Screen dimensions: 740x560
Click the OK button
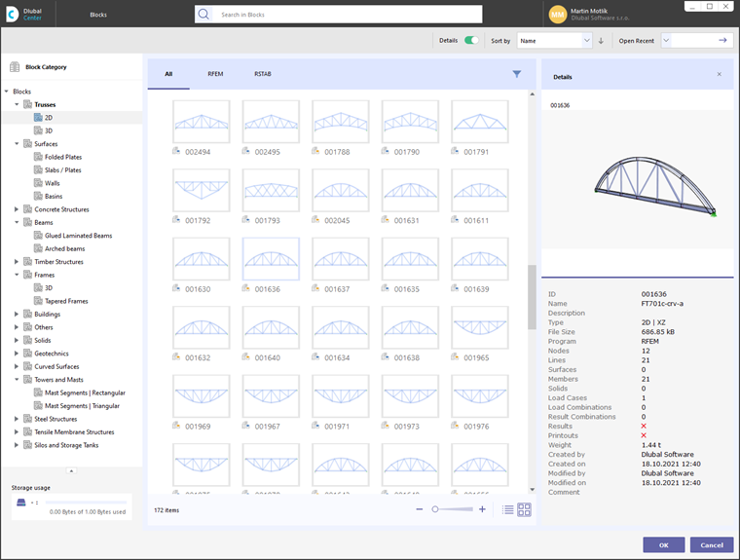tap(663, 544)
